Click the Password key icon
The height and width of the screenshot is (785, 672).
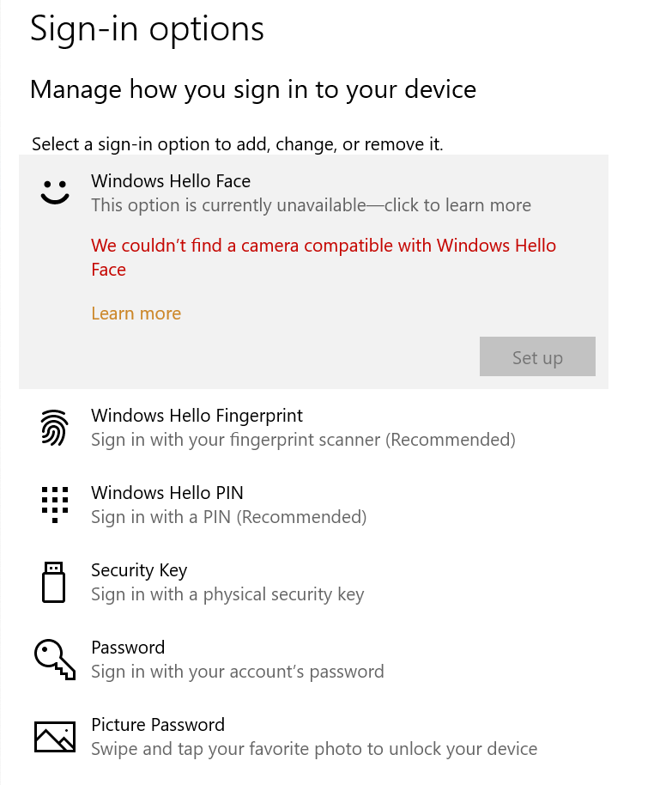pos(54,658)
